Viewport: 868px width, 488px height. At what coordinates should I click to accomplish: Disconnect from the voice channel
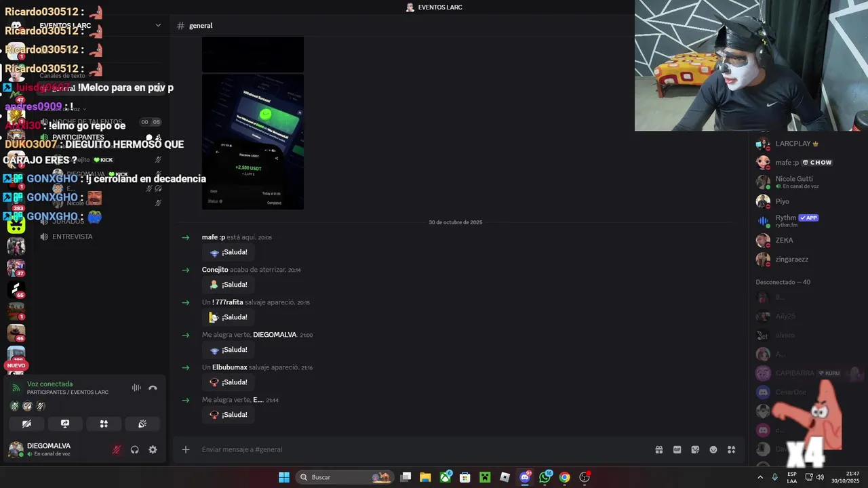point(153,388)
